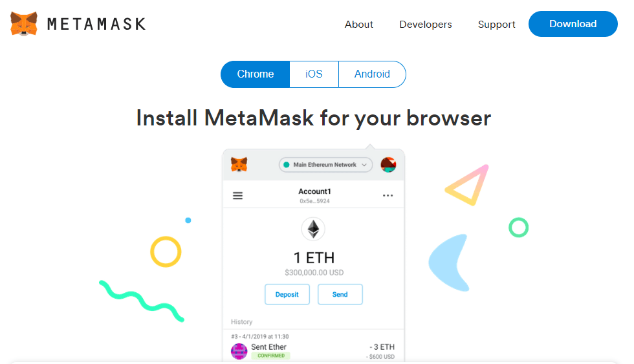Click the Send button
This screenshot has height=364, width=634.
tap(340, 295)
